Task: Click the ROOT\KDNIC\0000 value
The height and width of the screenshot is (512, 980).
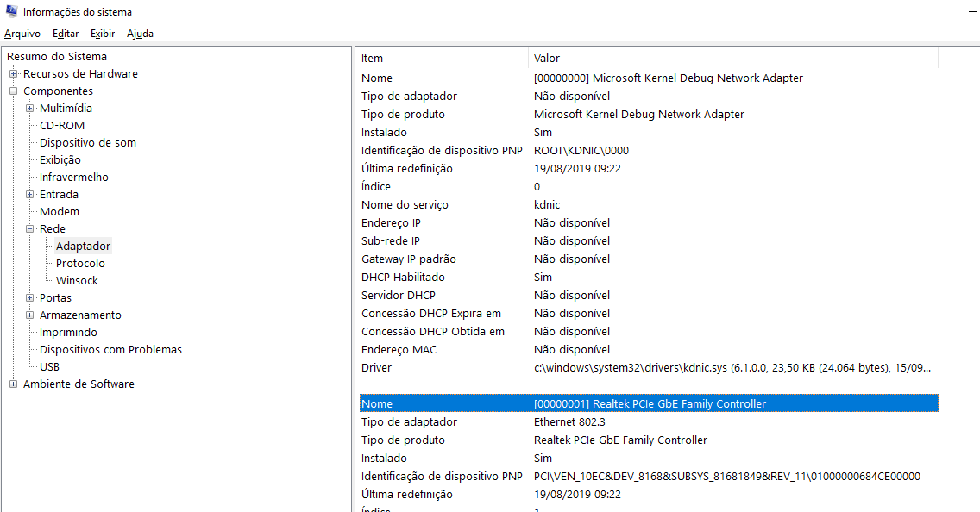Action: (x=581, y=151)
